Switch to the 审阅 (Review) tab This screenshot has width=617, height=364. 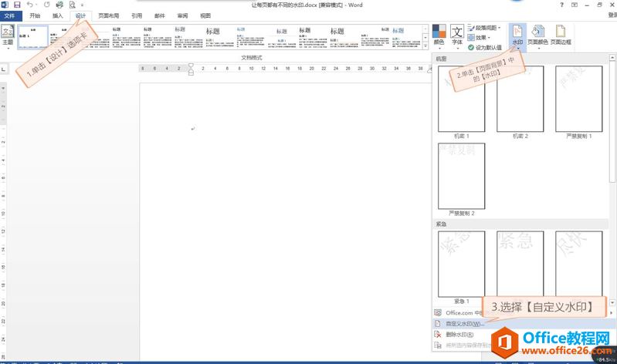[x=182, y=15]
